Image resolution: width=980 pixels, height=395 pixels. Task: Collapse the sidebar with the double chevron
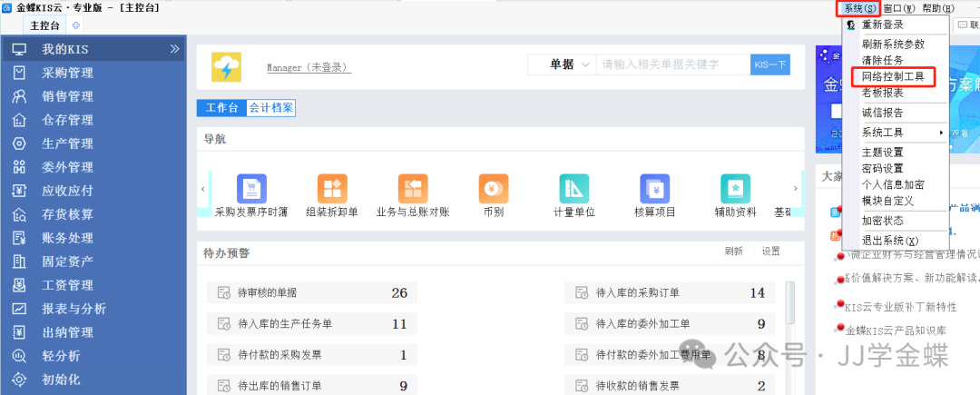174,49
